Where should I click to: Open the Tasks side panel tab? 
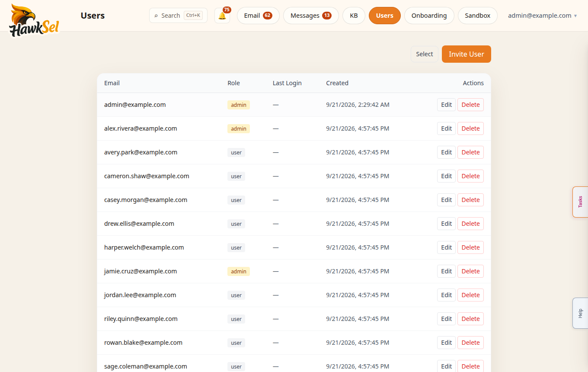(x=580, y=202)
